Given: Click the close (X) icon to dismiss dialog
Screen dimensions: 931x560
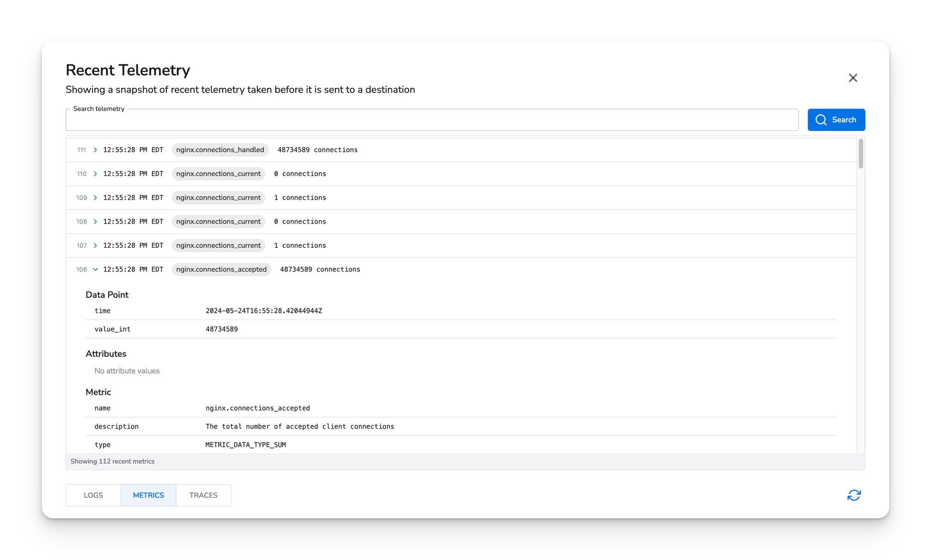Looking at the screenshot, I should [x=852, y=78].
